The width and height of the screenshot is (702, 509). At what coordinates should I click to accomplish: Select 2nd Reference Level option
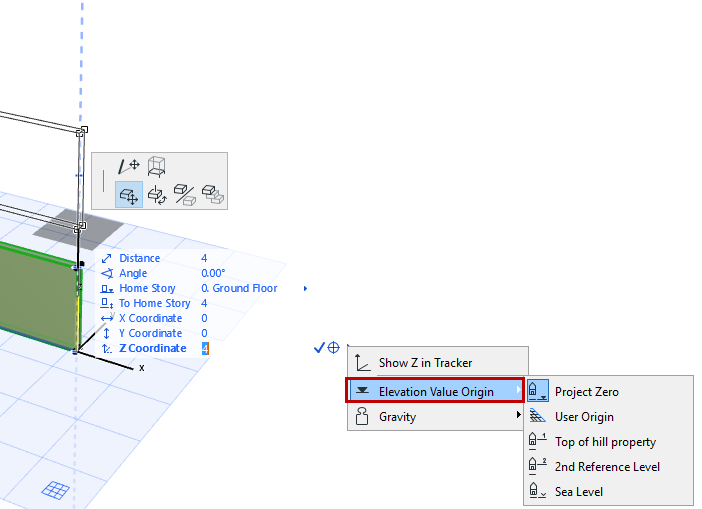(609, 466)
